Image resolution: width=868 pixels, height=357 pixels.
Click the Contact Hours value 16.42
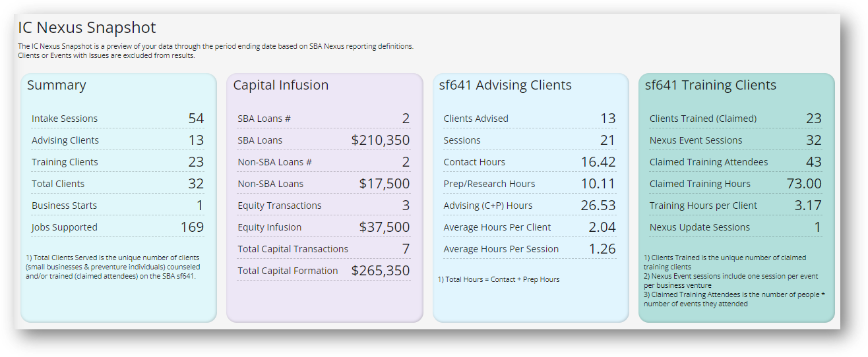598,162
